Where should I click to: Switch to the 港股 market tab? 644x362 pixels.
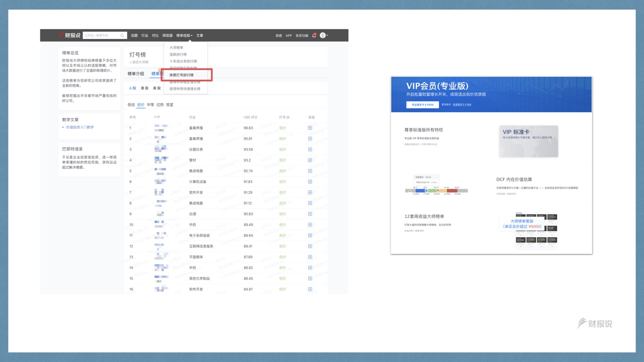[144, 88]
